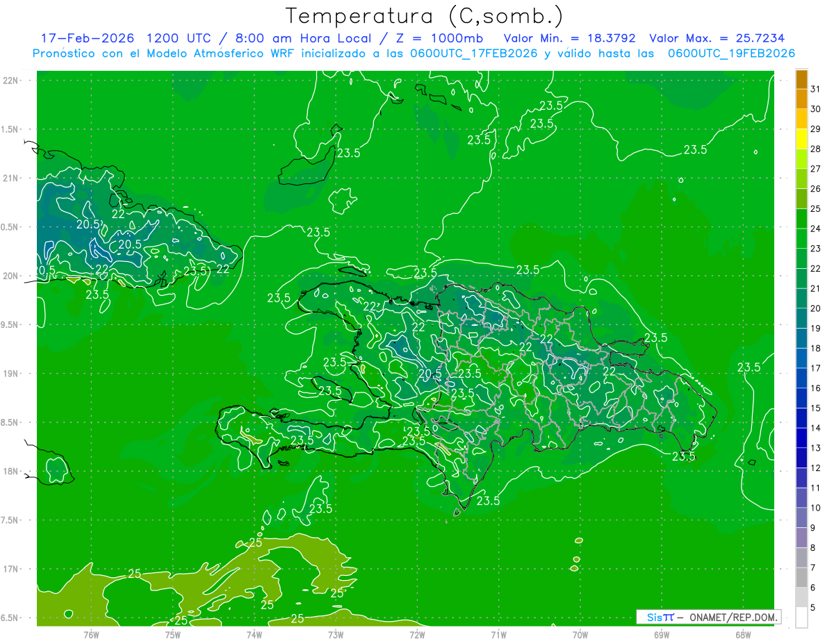Click the 76W longitude axis label
Viewport: 834px width, 644px height.
(91, 634)
